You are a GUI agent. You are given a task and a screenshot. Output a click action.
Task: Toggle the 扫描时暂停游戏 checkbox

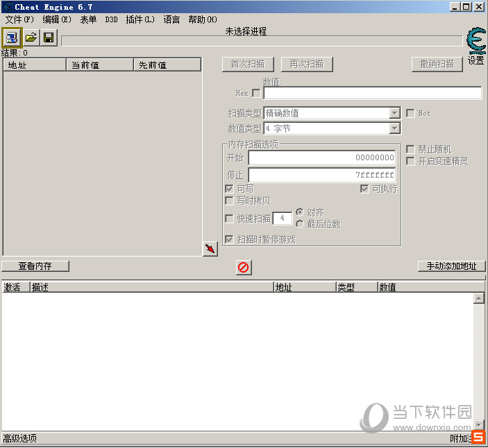coord(229,239)
